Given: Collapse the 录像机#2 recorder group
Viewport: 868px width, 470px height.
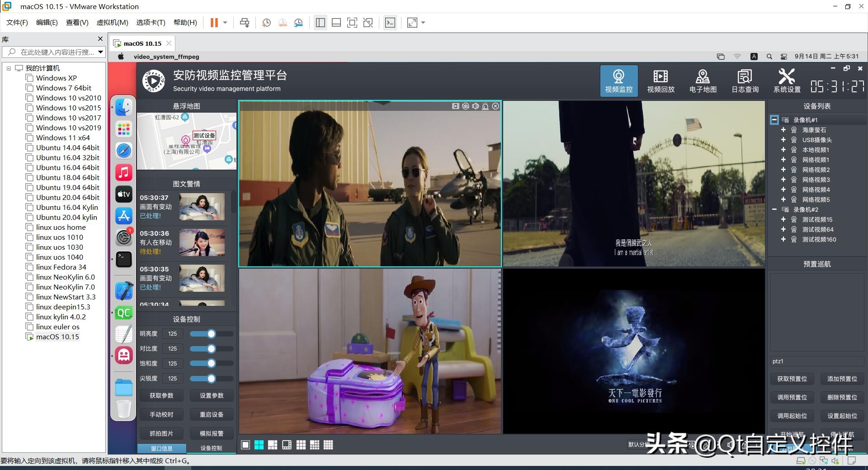Looking at the screenshot, I should click(774, 209).
